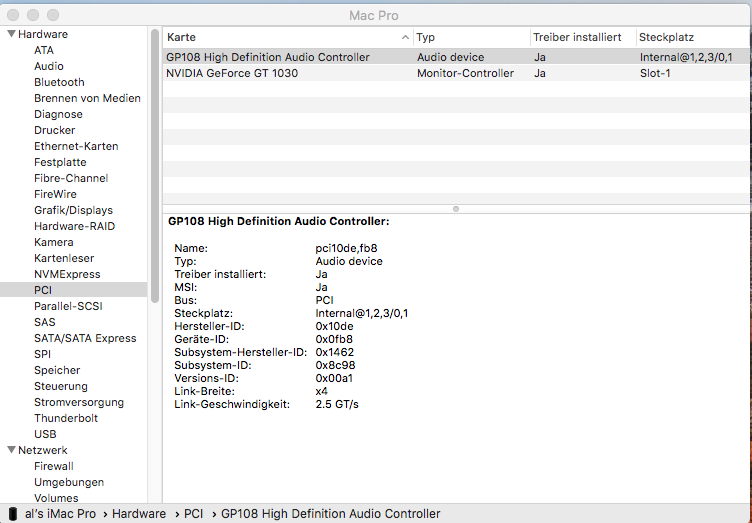Collapse the Netzwerk disclosure triangle

(x=11, y=450)
